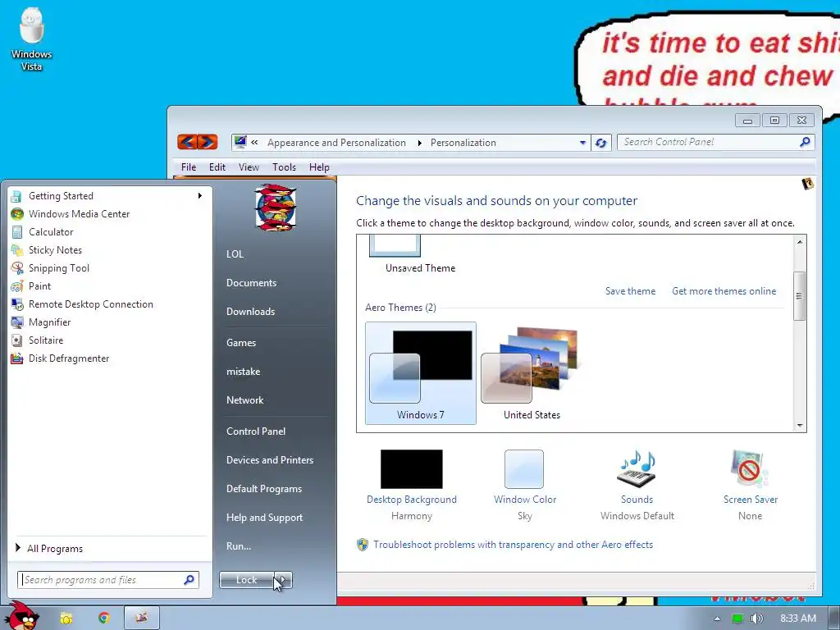The height and width of the screenshot is (630, 840).
Task: Select the Unsaved Theme thumbnail
Action: pos(395,246)
